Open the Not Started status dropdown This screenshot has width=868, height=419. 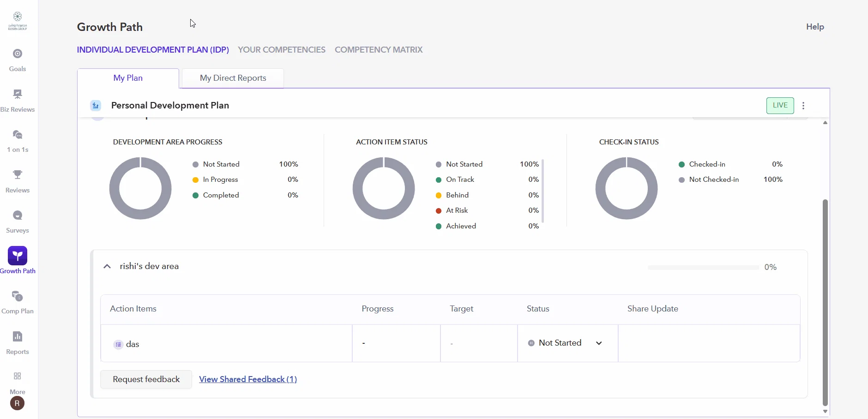(x=565, y=343)
